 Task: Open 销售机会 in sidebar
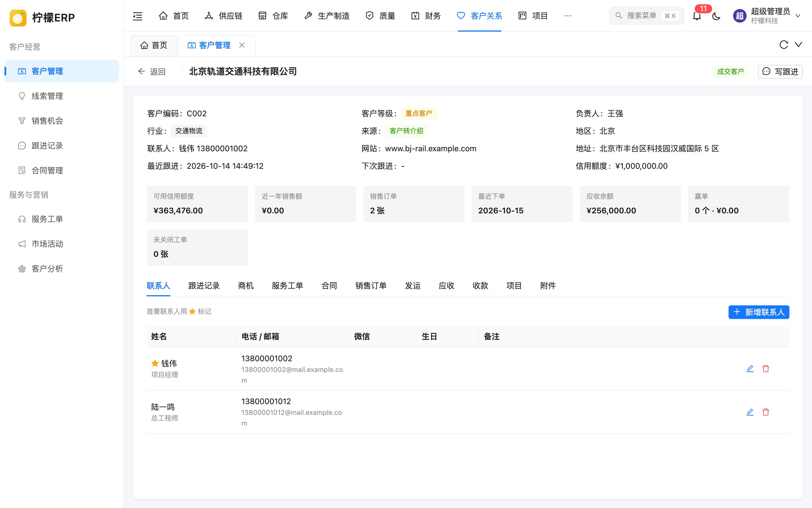click(x=62, y=121)
